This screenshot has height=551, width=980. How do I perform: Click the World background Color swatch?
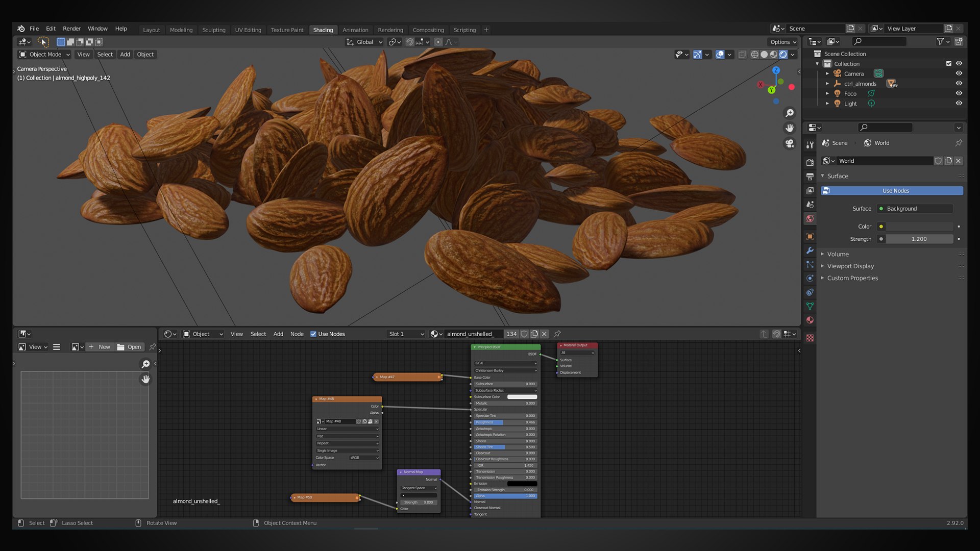[x=919, y=227]
